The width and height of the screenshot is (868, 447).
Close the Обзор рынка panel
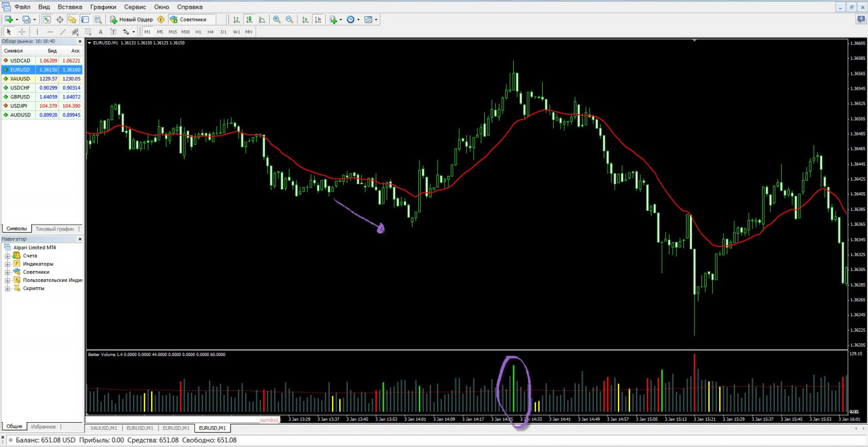[x=80, y=41]
